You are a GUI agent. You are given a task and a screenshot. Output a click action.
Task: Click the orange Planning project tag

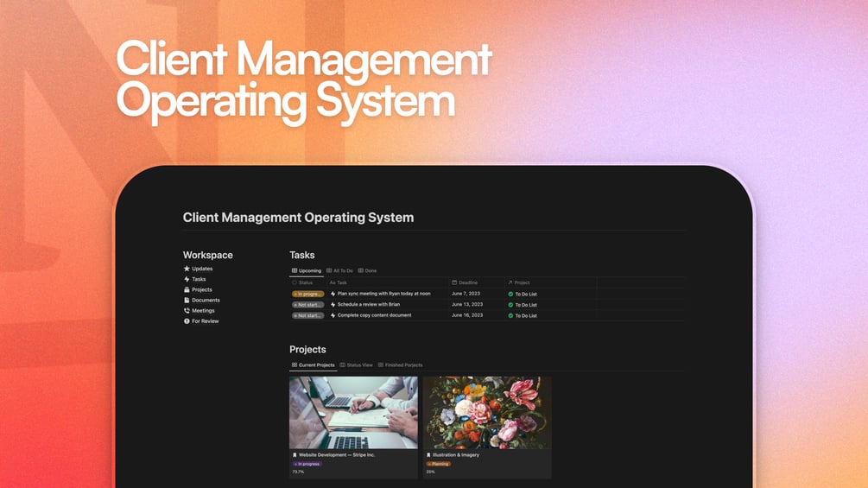(439, 464)
